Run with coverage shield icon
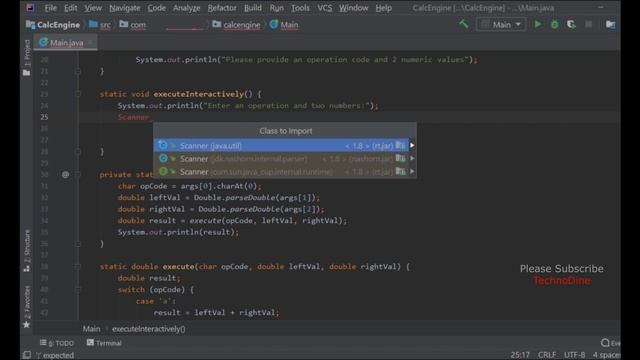 (571, 24)
